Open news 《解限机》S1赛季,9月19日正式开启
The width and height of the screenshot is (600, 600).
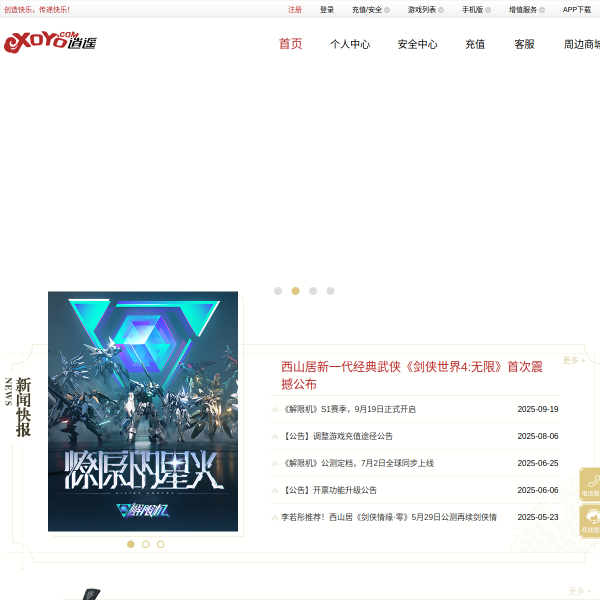pyautogui.click(x=349, y=409)
